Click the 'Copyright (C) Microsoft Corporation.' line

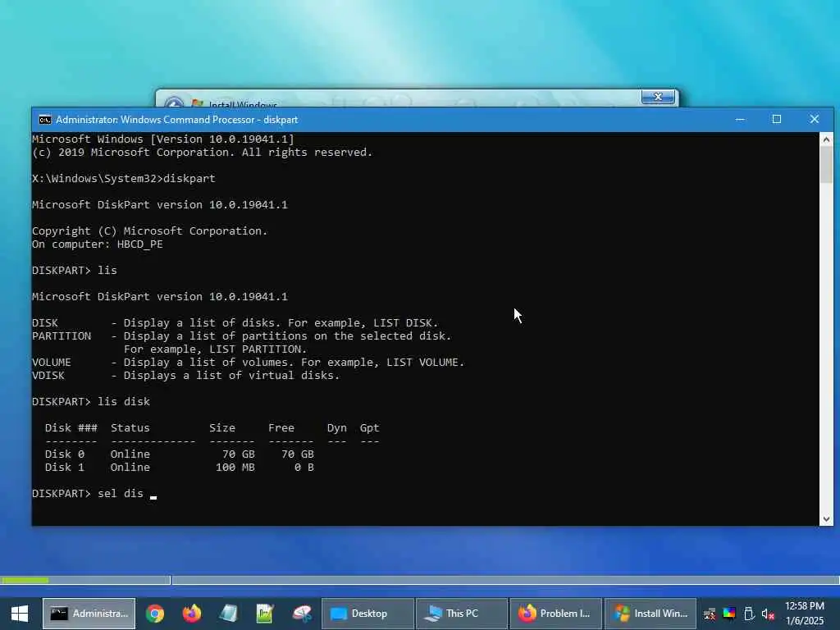click(150, 231)
